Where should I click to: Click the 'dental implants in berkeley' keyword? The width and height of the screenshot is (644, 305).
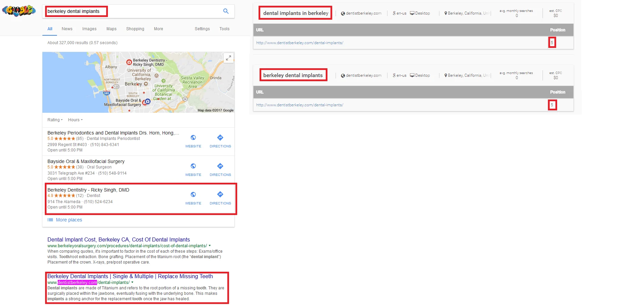296,13
